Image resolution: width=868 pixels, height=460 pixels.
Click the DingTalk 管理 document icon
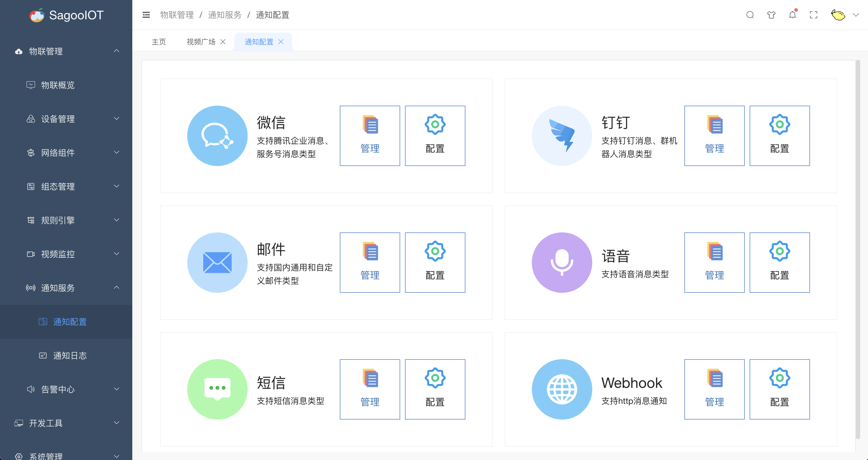coord(714,125)
